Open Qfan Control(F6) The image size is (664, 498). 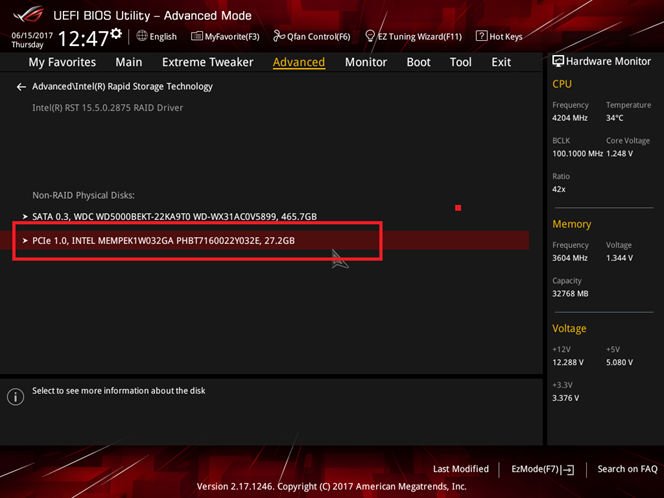pyautogui.click(x=312, y=36)
